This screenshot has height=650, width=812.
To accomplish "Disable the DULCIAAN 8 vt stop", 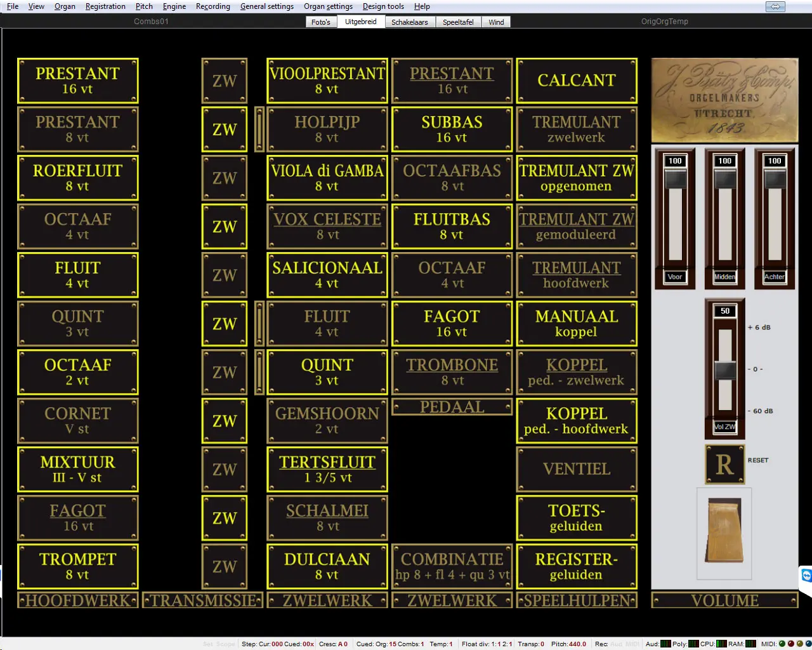I will pos(327,566).
